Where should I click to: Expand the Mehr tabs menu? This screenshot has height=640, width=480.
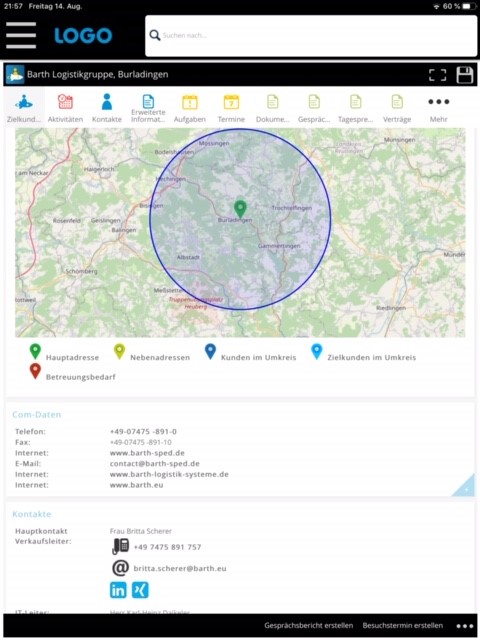click(439, 108)
